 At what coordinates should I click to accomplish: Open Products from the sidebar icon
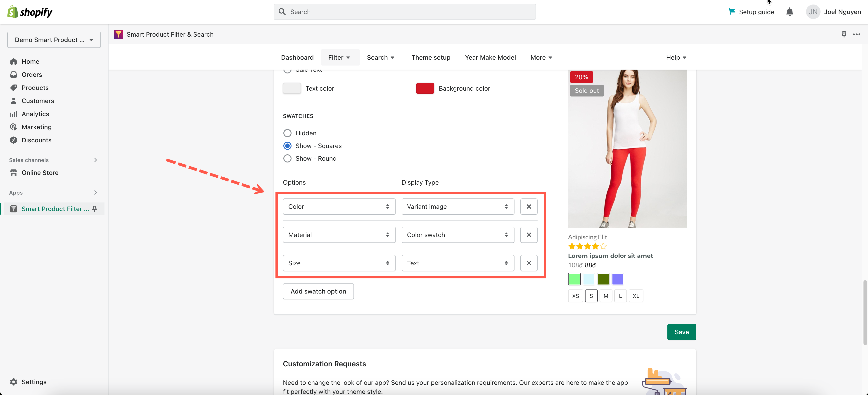point(14,87)
